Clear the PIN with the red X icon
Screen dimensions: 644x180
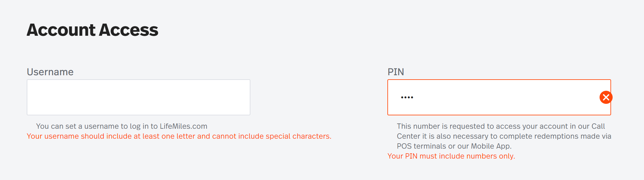(x=606, y=97)
